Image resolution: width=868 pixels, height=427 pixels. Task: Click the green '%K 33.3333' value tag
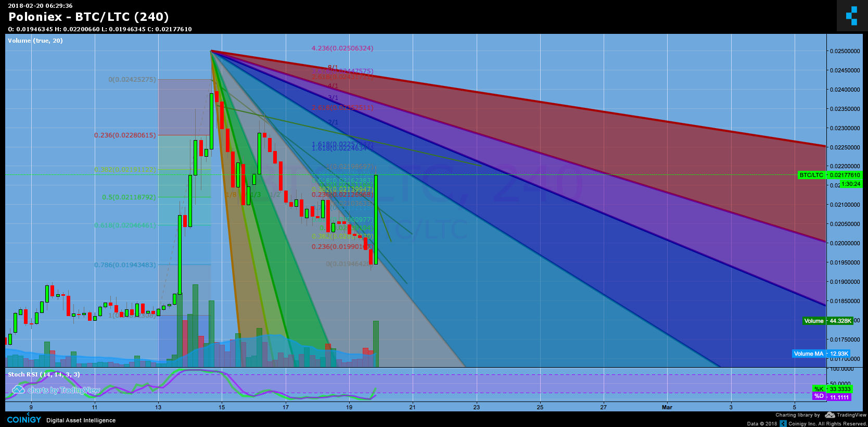tap(832, 389)
